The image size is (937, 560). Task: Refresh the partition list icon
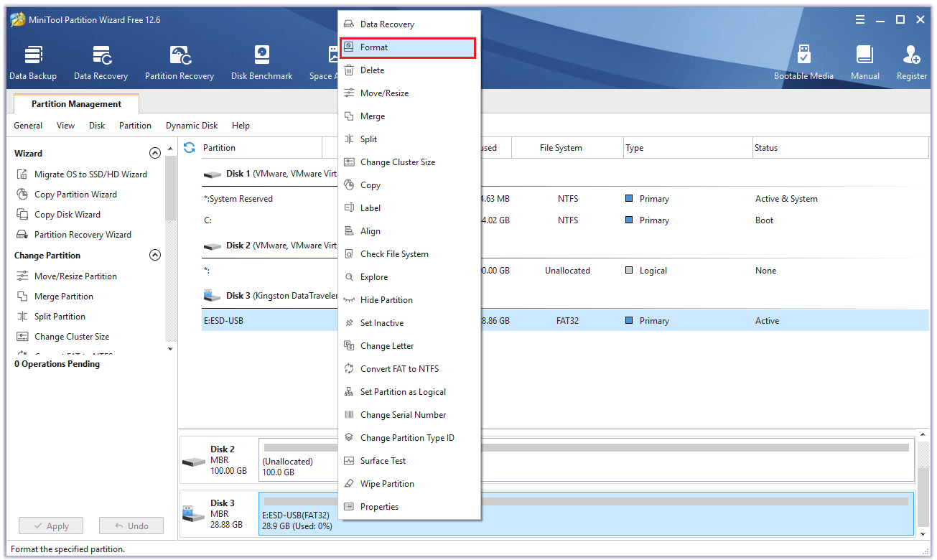190,148
